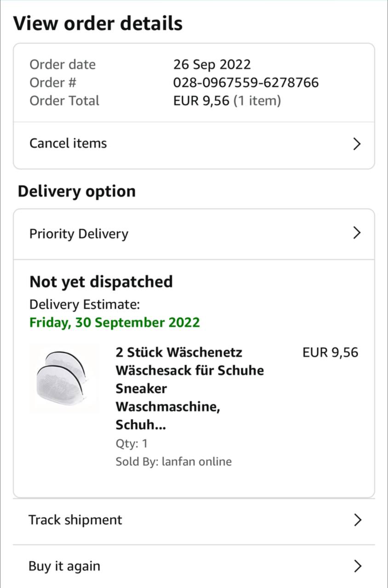Tap the Track shipment chevron arrow

click(357, 520)
